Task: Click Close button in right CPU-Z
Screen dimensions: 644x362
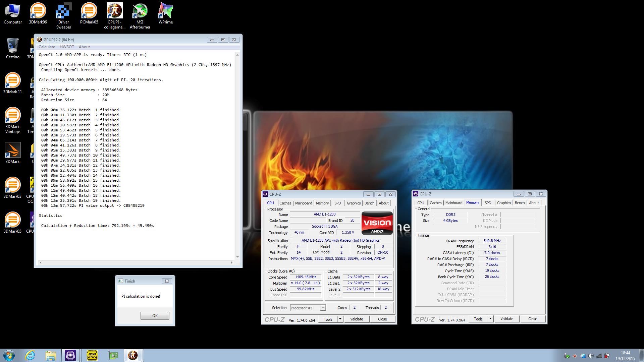Action: pos(533,319)
